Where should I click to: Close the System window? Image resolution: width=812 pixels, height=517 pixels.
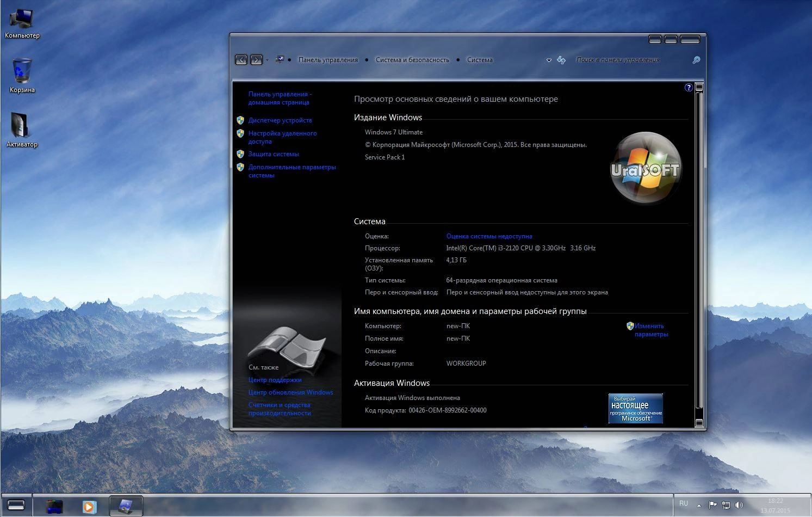pyautogui.click(x=690, y=39)
